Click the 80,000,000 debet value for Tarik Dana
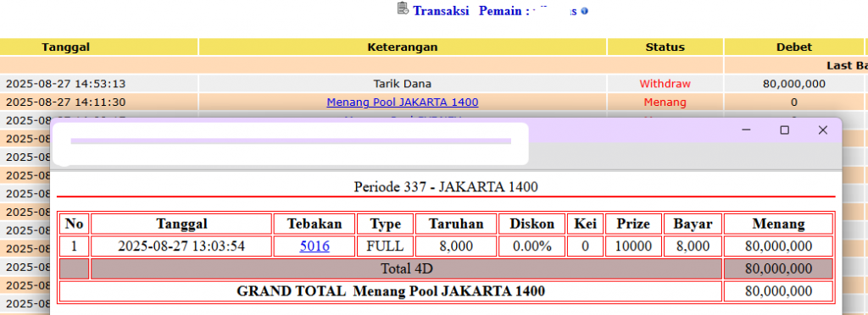 (793, 84)
